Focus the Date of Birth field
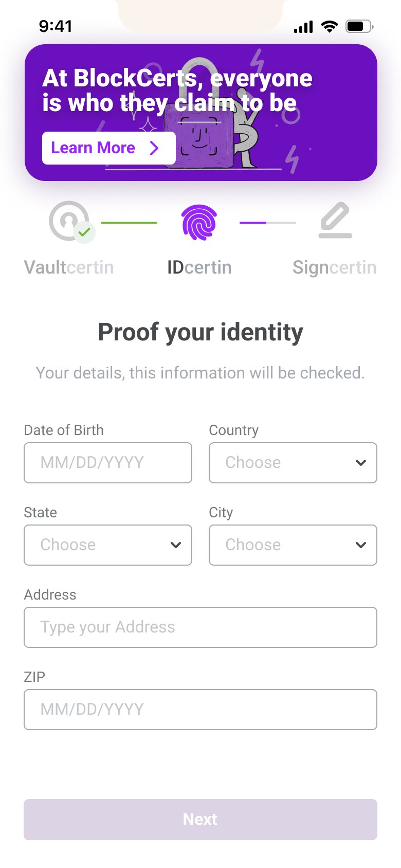This screenshot has height=868, width=401. (108, 463)
